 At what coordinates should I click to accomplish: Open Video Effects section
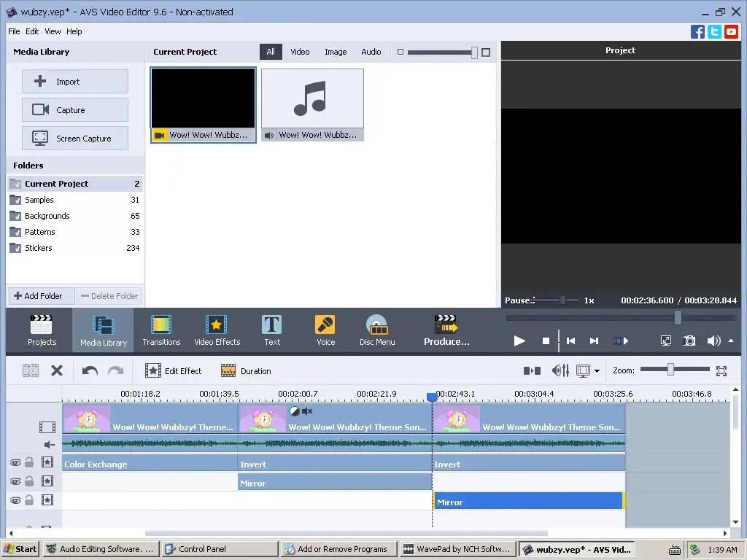coord(217,330)
